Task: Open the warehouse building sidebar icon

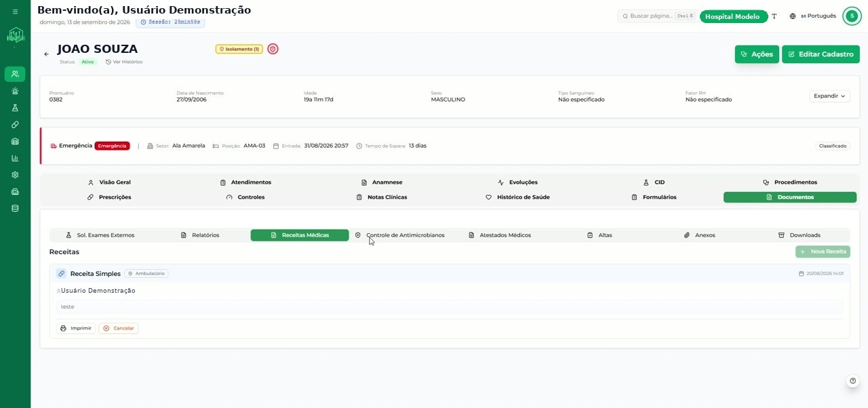Action: point(15,141)
